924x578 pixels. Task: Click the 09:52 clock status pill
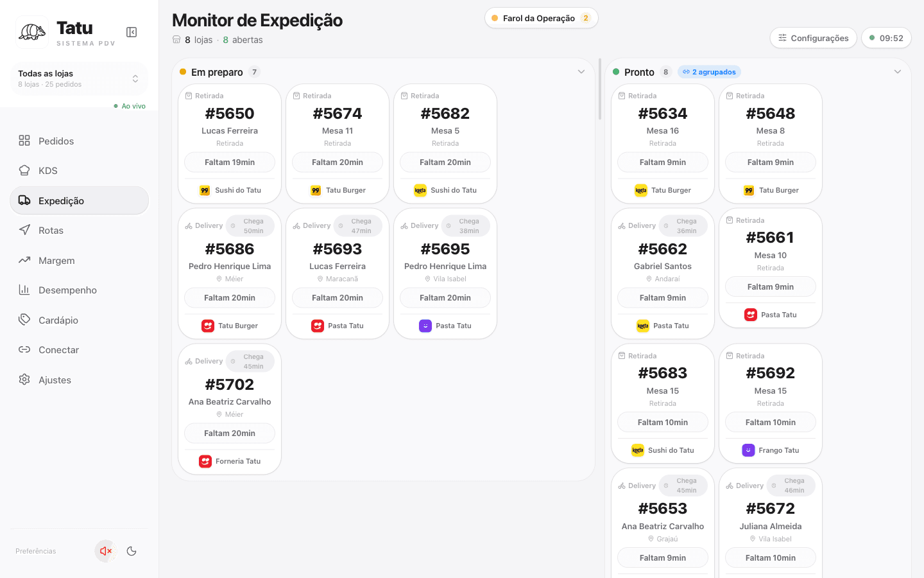pos(886,38)
